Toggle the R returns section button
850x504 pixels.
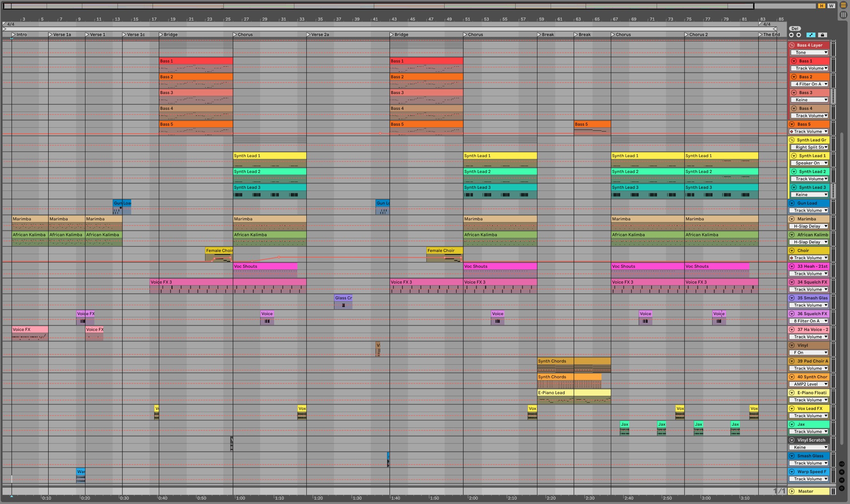tap(842, 472)
